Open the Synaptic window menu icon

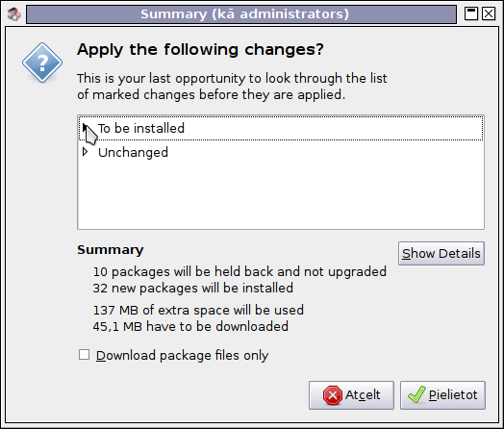(13, 14)
